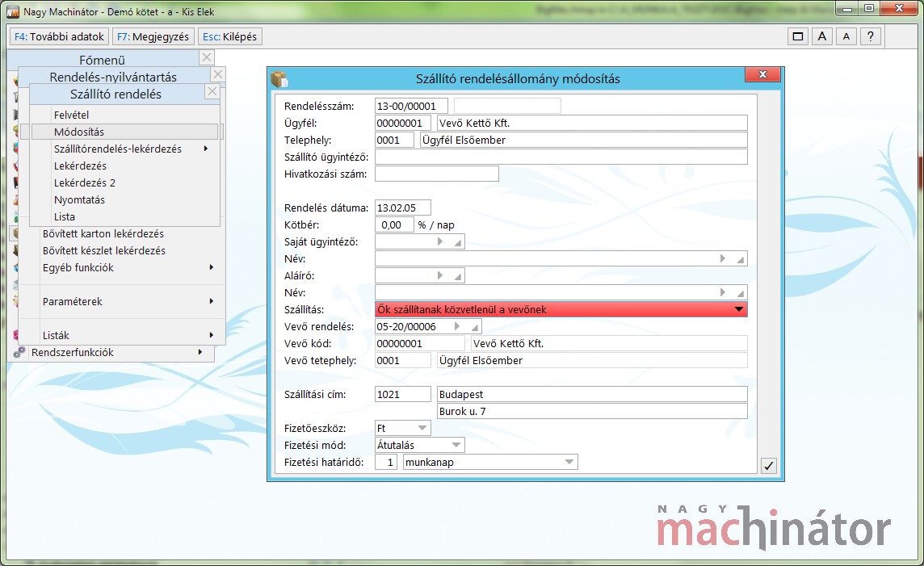
Task: Open Fizetőeszköz currency dropdown
Action: pos(422,428)
